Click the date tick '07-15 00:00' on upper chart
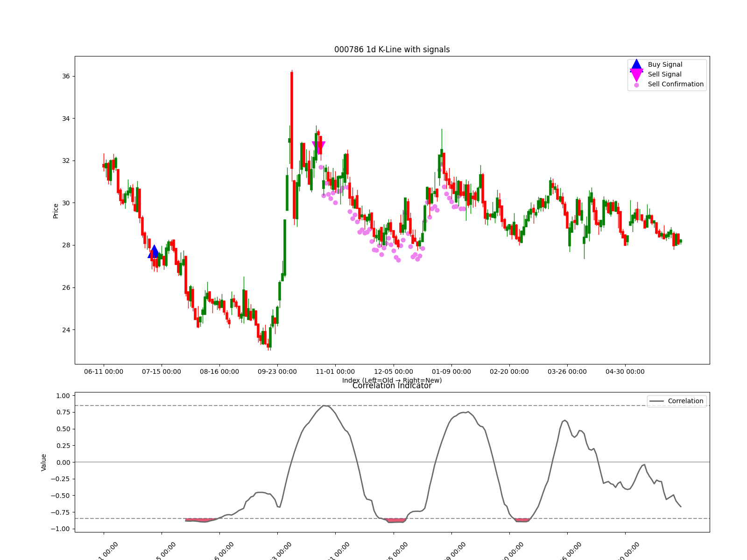This screenshot has width=747, height=560. pyautogui.click(x=162, y=371)
